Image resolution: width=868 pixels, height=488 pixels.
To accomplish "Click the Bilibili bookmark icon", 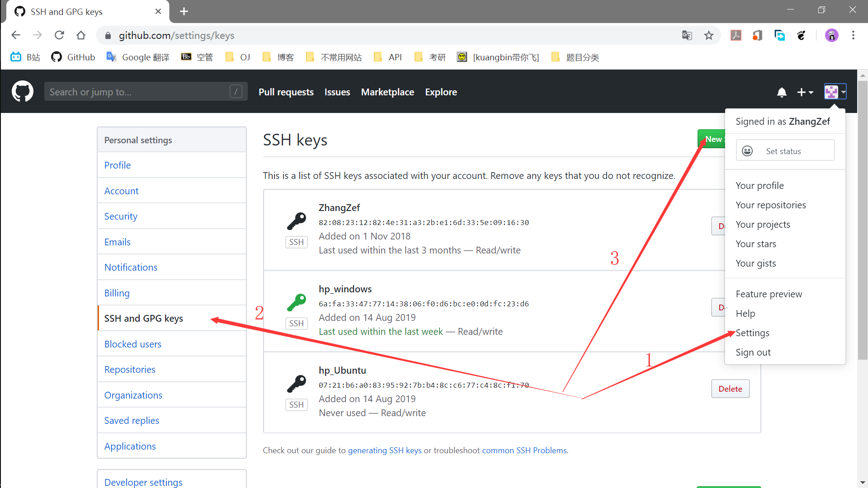I will click(16, 57).
